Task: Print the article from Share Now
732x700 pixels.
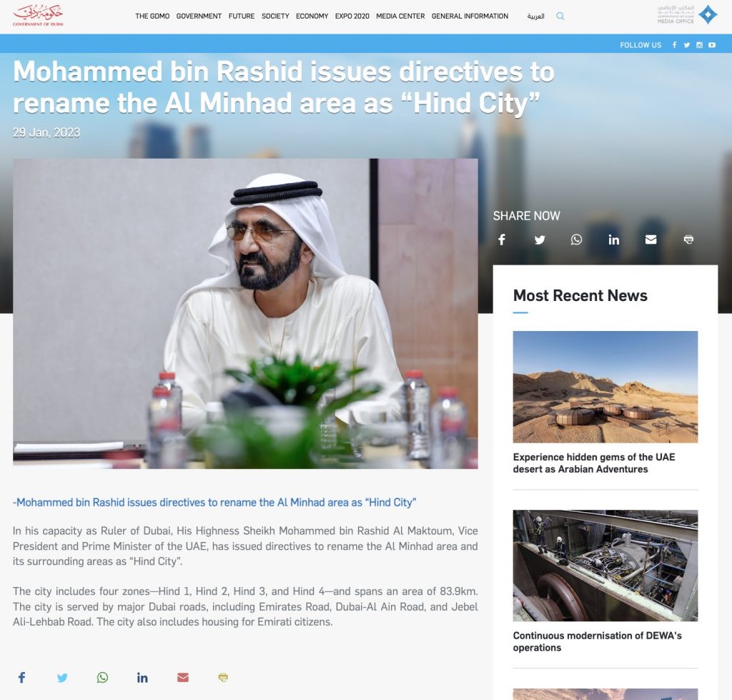Action: click(688, 240)
